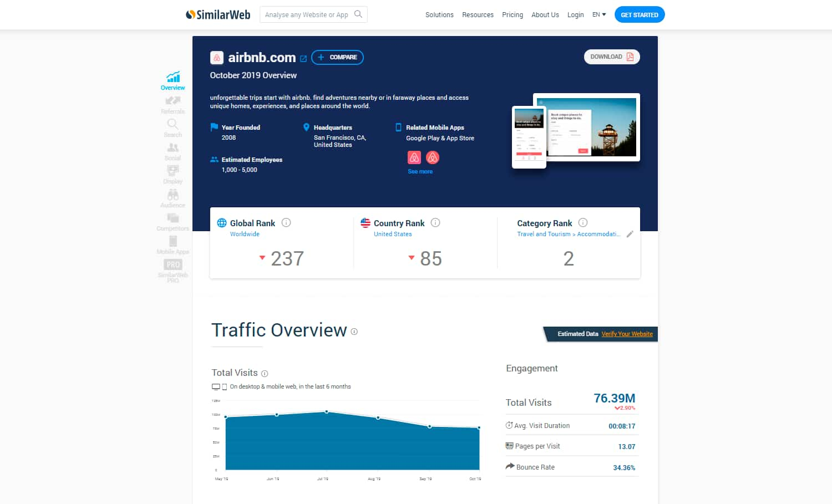Screen dimensions: 832x504
Task: Go to Pricing page
Action: click(x=513, y=15)
